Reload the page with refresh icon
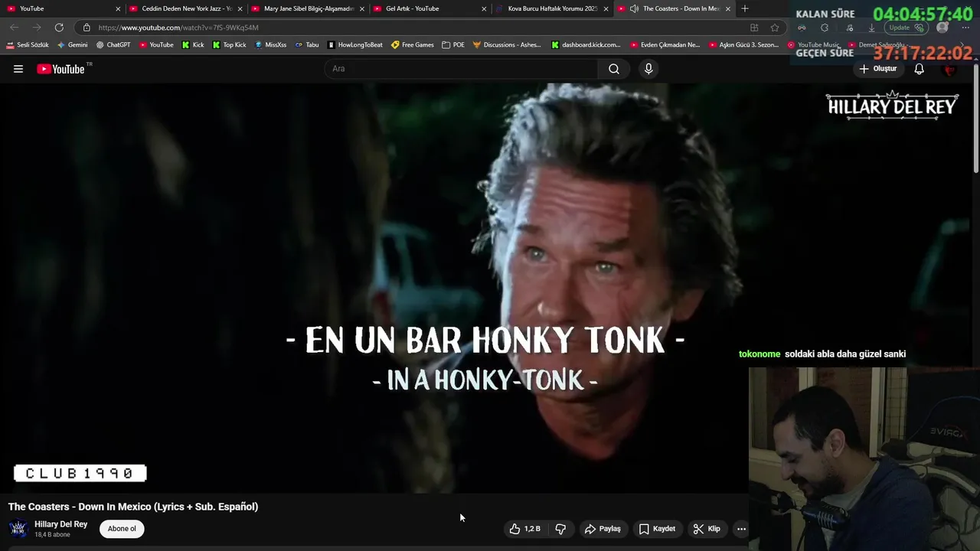980x551 pixels. pos(59,28)
